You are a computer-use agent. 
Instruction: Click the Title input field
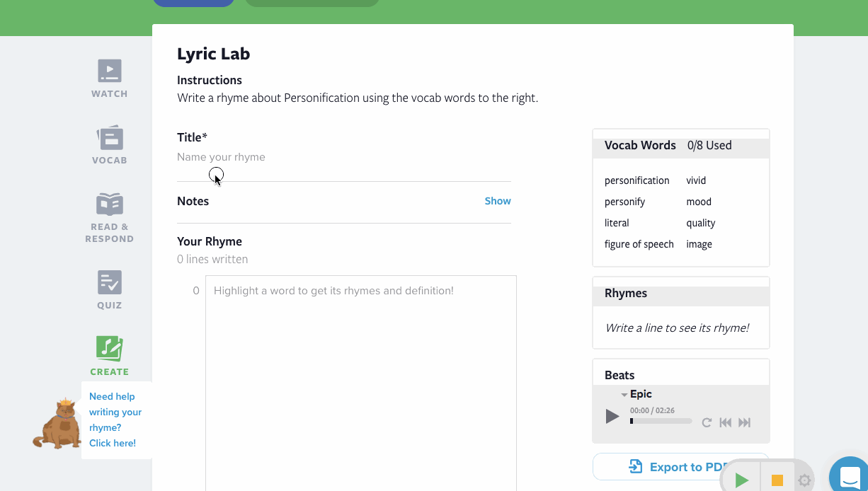(343, 157)
